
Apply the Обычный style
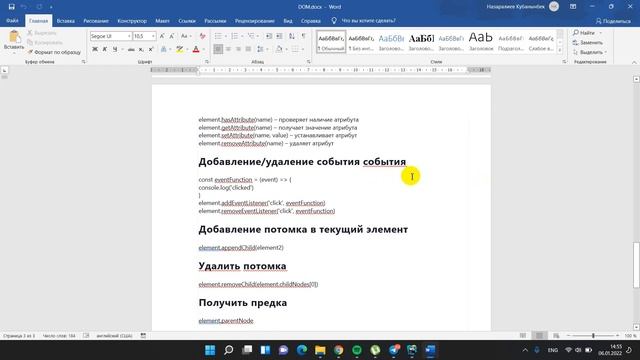coord(331,42)
